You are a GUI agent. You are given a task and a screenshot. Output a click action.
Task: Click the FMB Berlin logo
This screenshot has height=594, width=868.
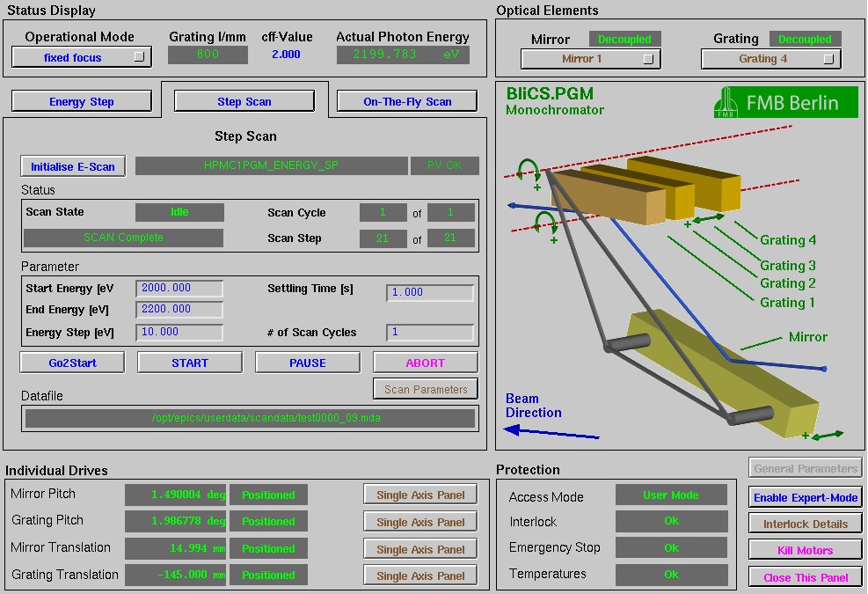[x=786, y=102]
